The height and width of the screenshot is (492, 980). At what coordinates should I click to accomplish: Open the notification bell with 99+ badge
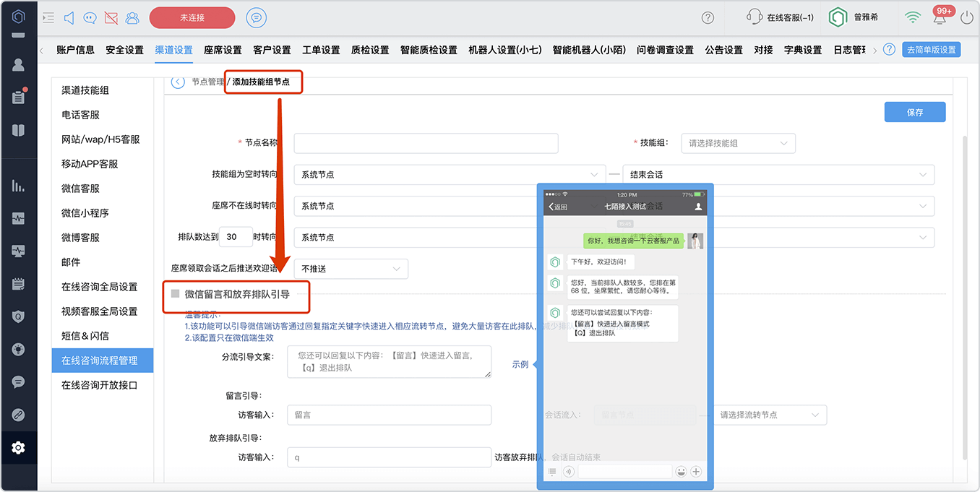[x=940, y=18]
